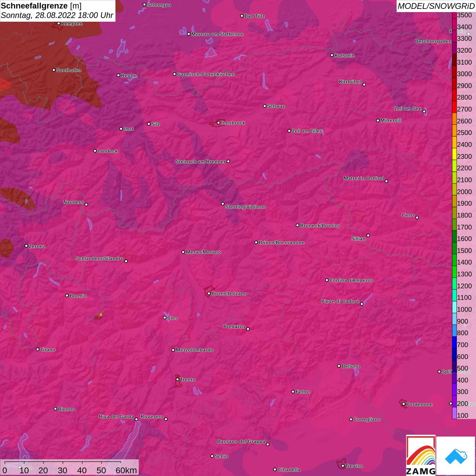Screen dimensions: 476x476
Task: Click the Schneefallgrenze [m] title
Action: tap(41, 6)
